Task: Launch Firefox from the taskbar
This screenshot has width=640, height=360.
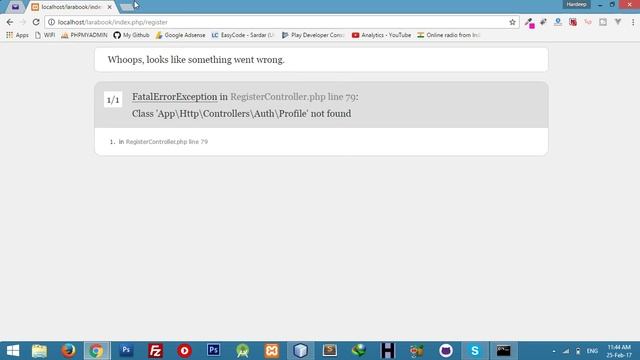Action: pyautogui.click(x=68, y=351)
